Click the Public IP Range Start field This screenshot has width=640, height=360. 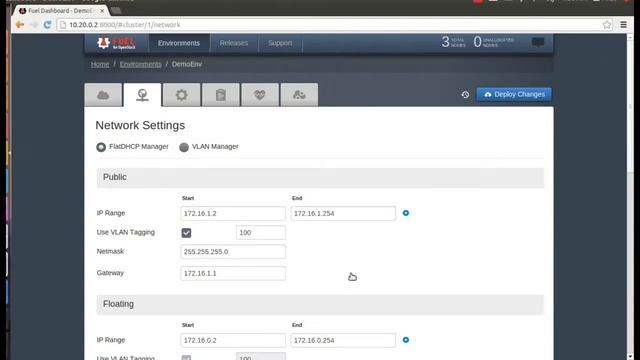tap(233, 213)
